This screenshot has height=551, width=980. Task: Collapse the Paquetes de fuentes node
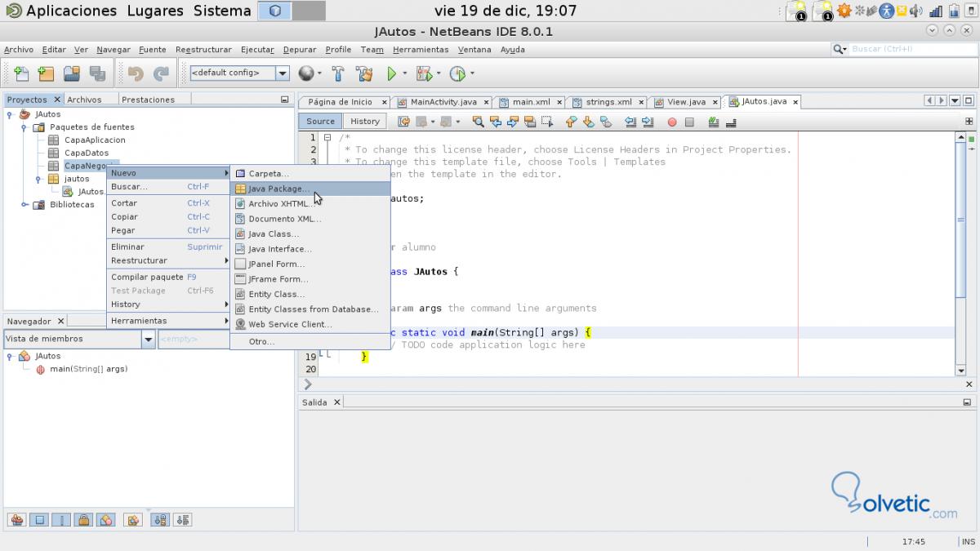point(24,127)
